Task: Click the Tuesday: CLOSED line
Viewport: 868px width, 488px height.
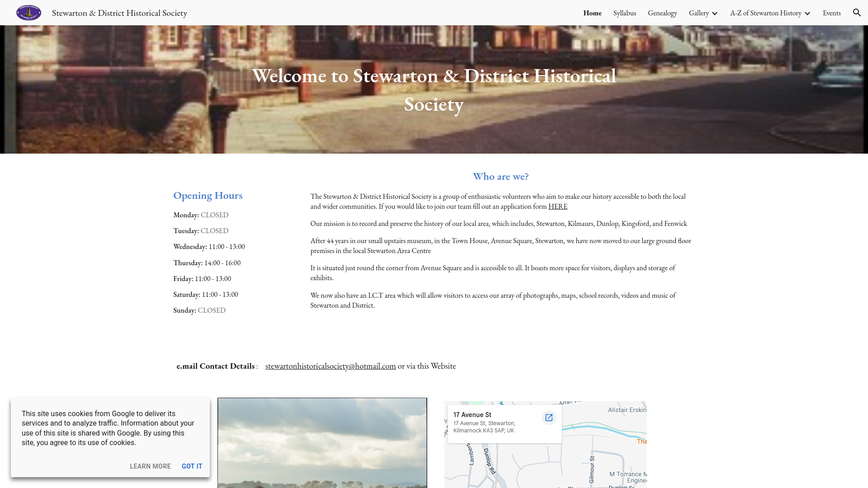Action: pos(201,231)
